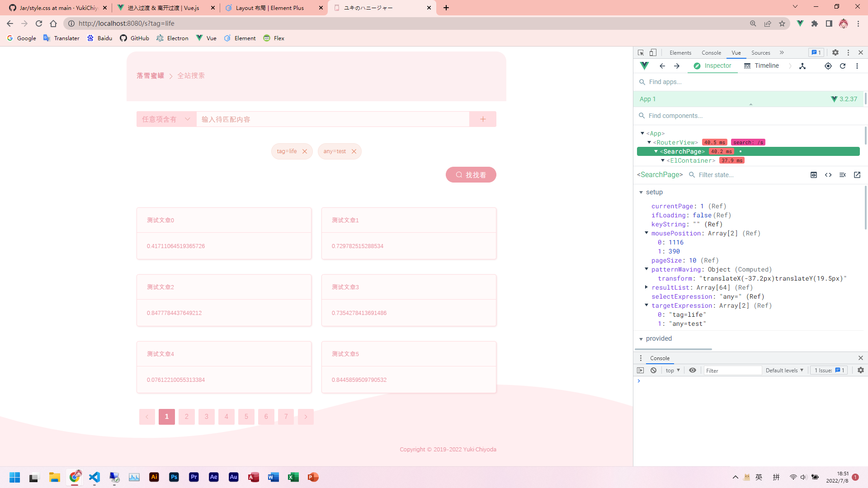
Task: Clear console with the ban icon
Action: (x=653, y=370)
